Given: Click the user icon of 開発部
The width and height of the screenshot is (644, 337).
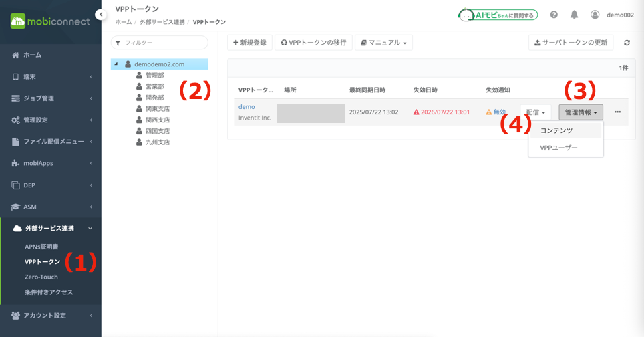Looking at the screenshot, I should point(139,98).
